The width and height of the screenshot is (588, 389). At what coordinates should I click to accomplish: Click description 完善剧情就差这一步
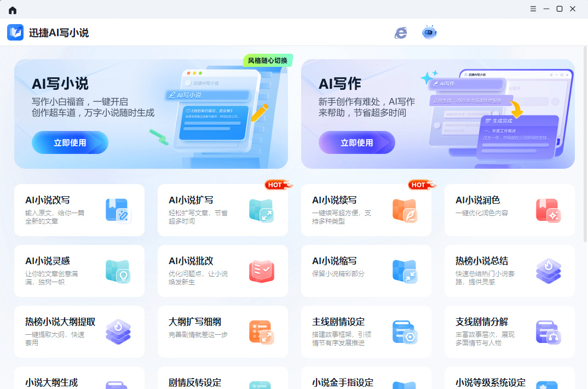coord(198,335)
